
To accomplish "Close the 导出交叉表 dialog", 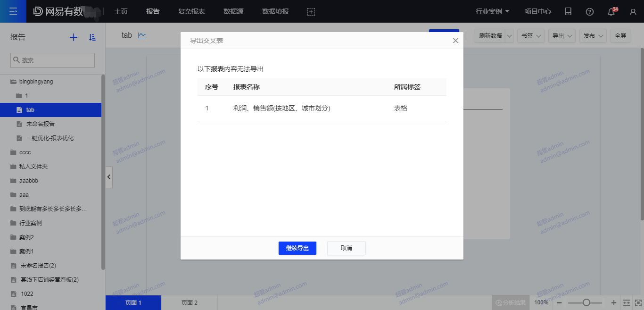I will [x=455, y=41].
